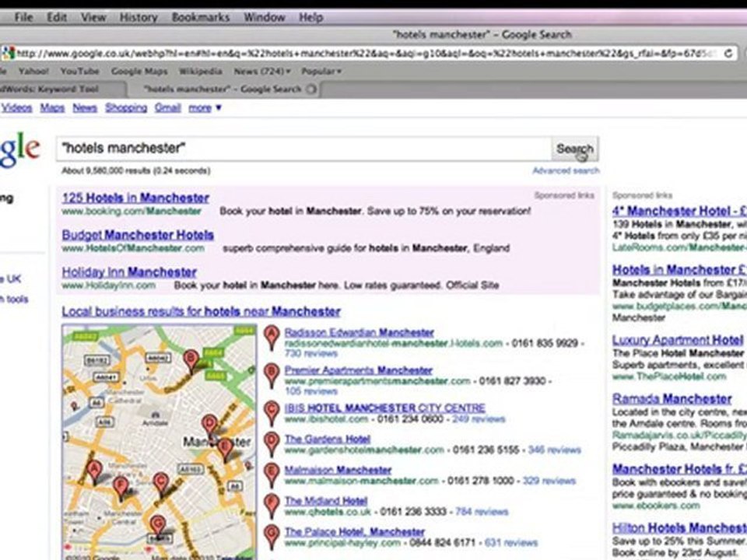View the 730 reviews for Radisson Edwardian
The width and height of the screenshot is (747, 560).
click(311, 353)
